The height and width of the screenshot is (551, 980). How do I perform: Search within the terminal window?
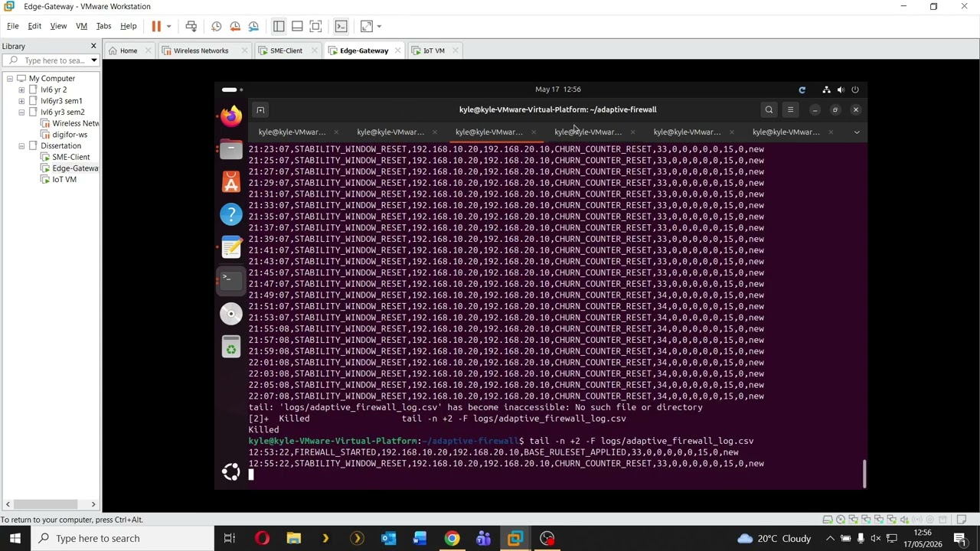point(769,109)
